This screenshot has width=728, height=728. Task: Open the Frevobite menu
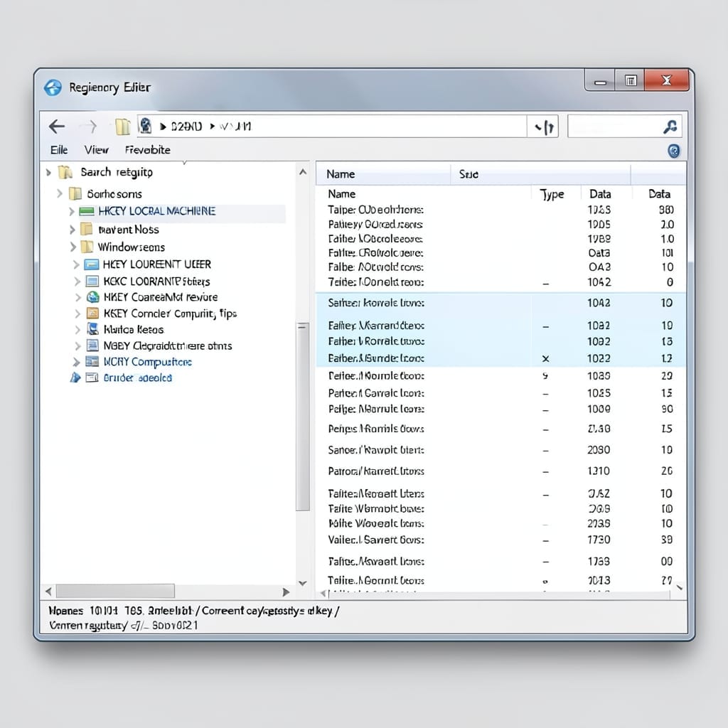pyautogui.click(x=148, y=150)
